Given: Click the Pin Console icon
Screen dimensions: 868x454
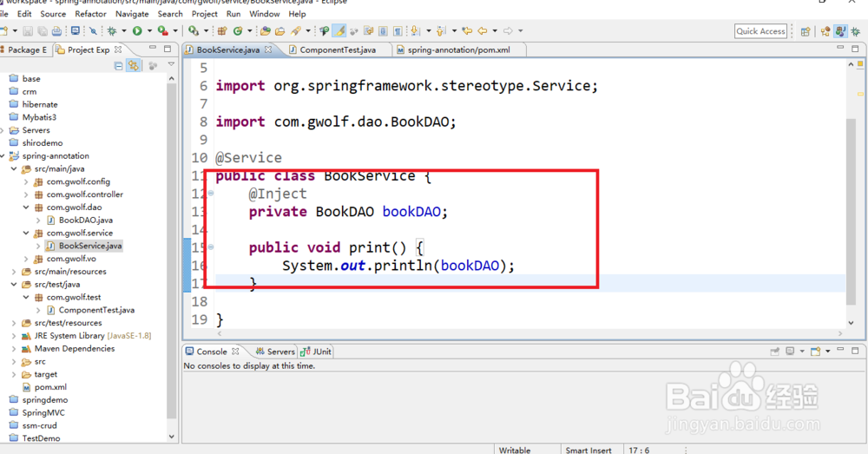Looking at the screenshot, I should pyautogui.click(x=774, y=351).
